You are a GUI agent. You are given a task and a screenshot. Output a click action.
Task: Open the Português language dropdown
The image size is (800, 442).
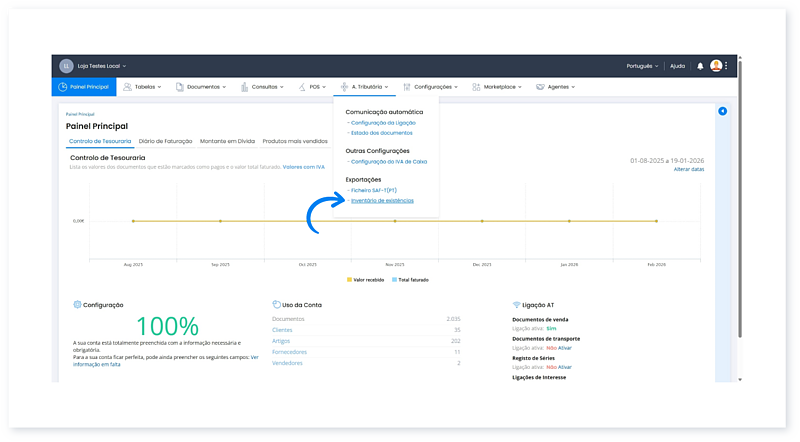[641, 66]
